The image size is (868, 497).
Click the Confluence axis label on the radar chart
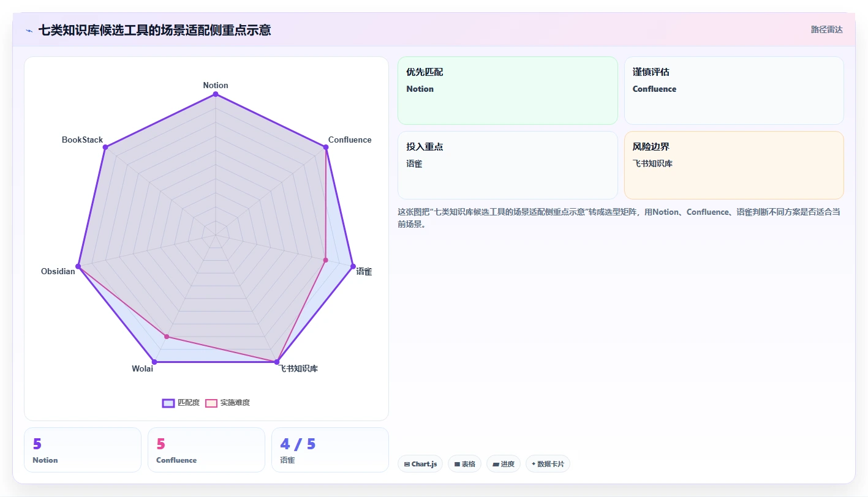[350, 140]
